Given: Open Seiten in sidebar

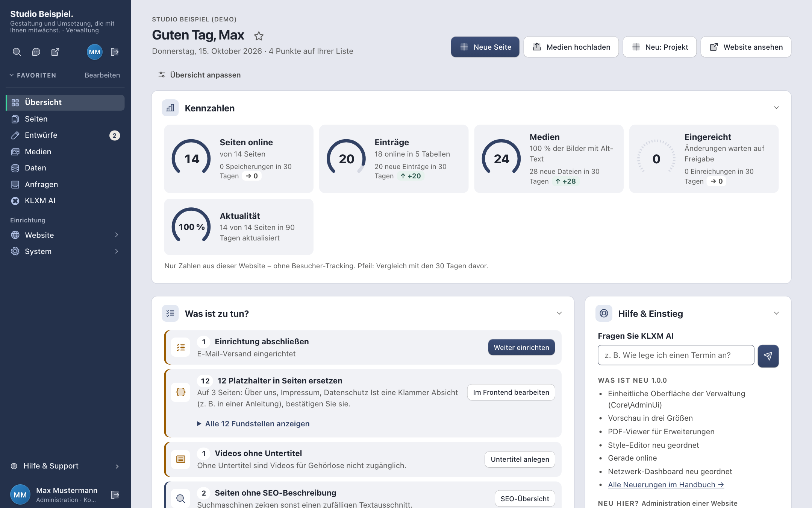Looking at the screenshot, I should pos(65,119).
